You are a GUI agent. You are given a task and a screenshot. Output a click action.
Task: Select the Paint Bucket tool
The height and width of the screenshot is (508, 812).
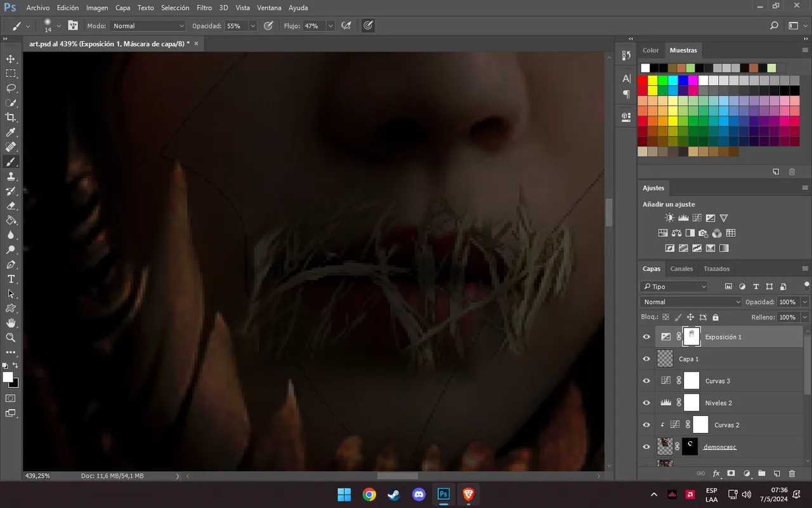click(x=11, y=220)
